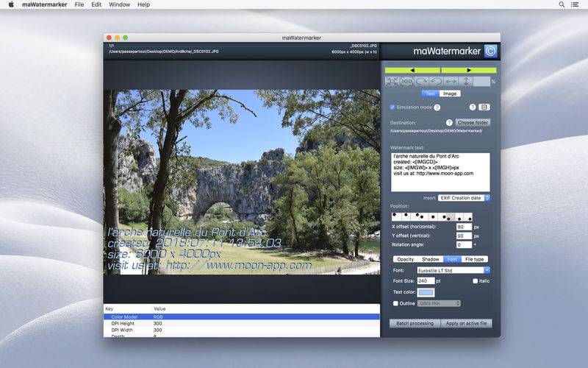Go to previous image with left arrow bar
This screenshot has height=368, width=588.
412,70
